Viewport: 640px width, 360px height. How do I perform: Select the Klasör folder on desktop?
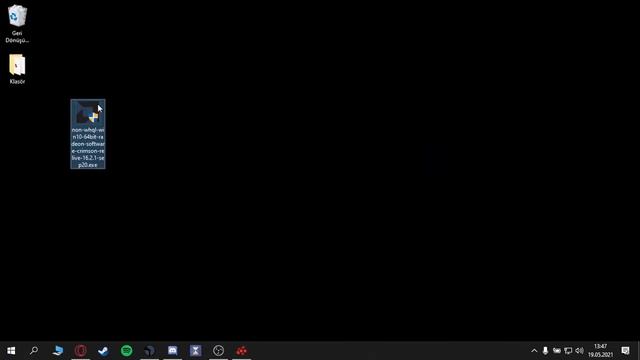(x=17, y=69)
